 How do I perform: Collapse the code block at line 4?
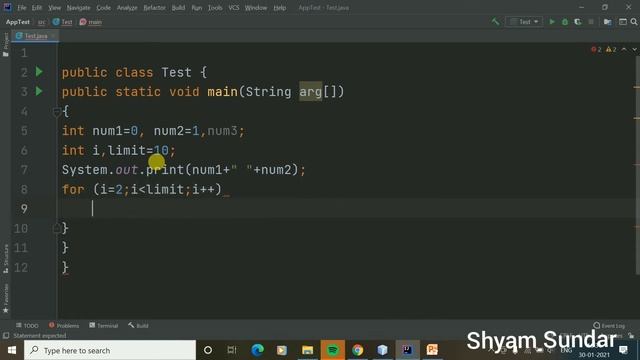tap(57, 111)
